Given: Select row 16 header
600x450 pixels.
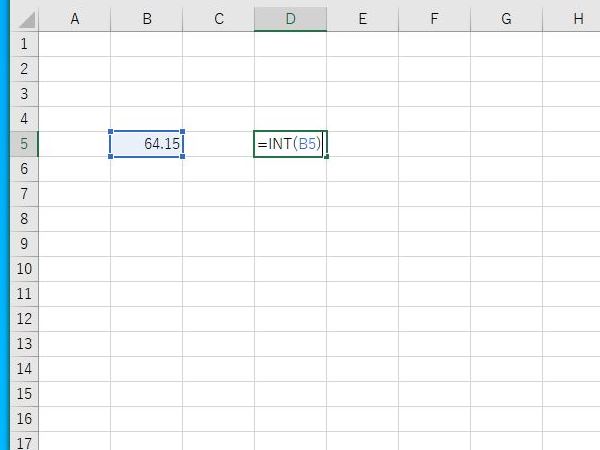Looking at the screenshot, I should point(24,419).
